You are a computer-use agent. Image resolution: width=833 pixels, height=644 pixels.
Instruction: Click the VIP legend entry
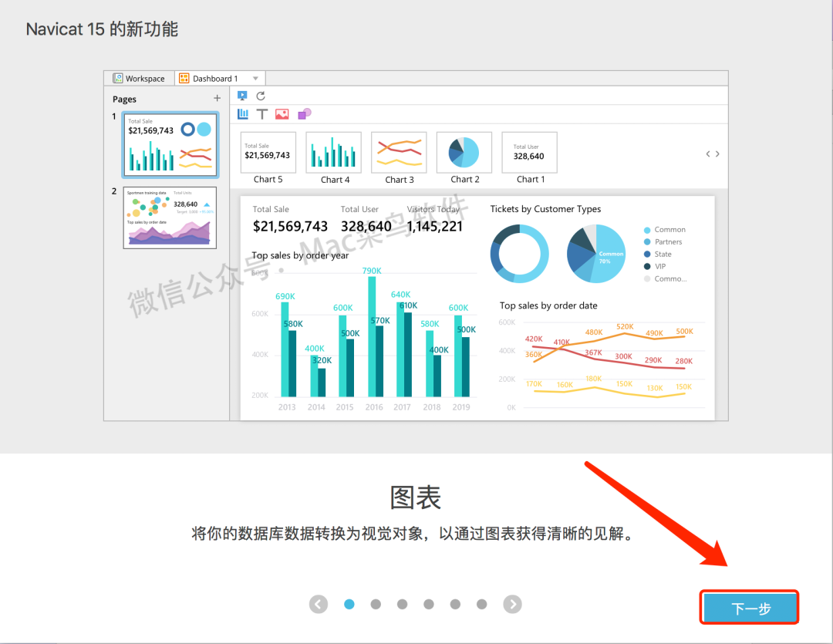pos(655,267)
